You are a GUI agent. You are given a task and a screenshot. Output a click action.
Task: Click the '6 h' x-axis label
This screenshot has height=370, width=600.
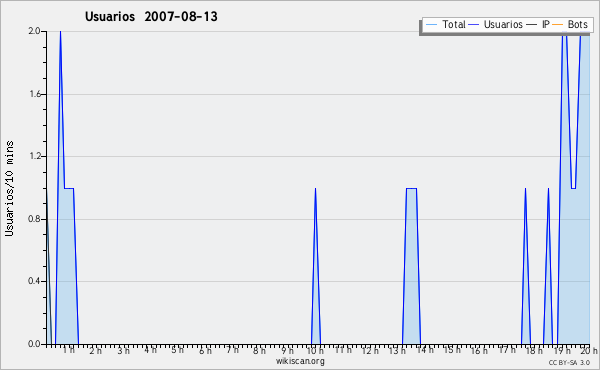click(205, 350)
